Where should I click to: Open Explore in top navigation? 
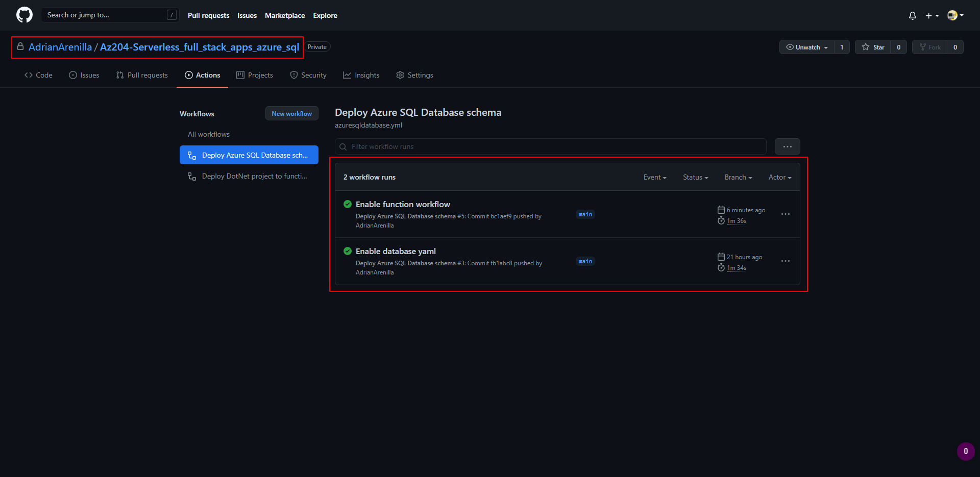click(325, 15)
